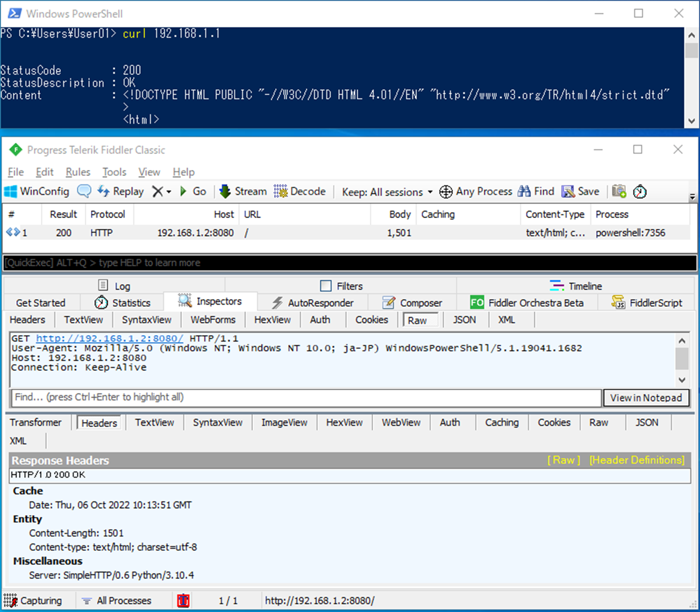Open the All Processes filter in status bar
This screenshot has height=612, width=700.
(x=117, y=601)
